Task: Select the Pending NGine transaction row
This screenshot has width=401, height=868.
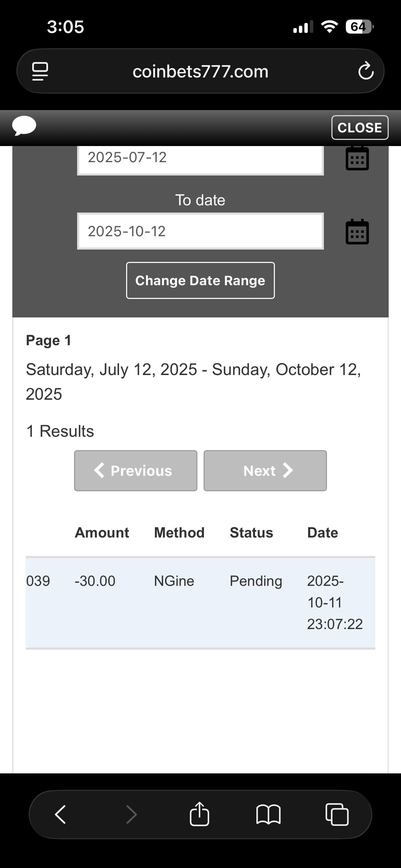Action: [x=200, y=602]
